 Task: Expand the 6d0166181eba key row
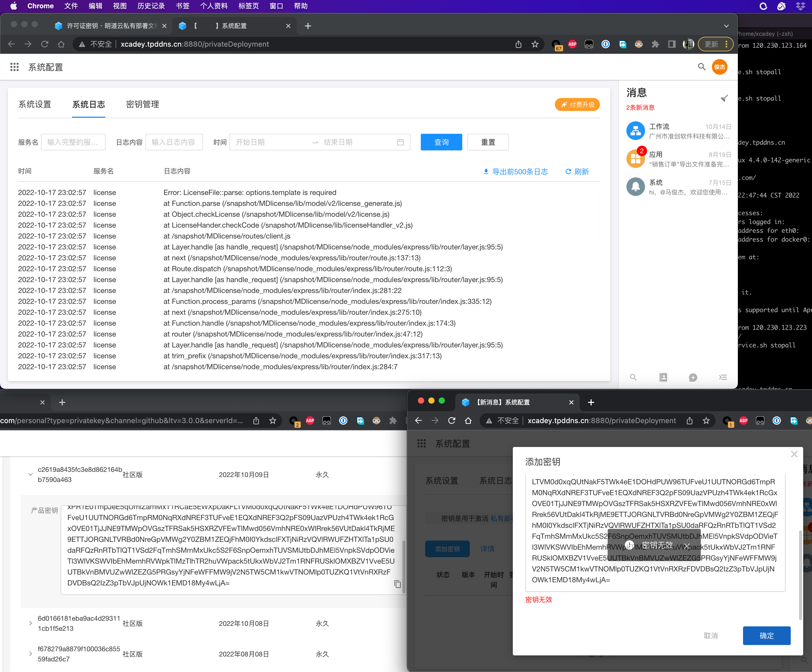pyautogui.click(x=31, y=623)
